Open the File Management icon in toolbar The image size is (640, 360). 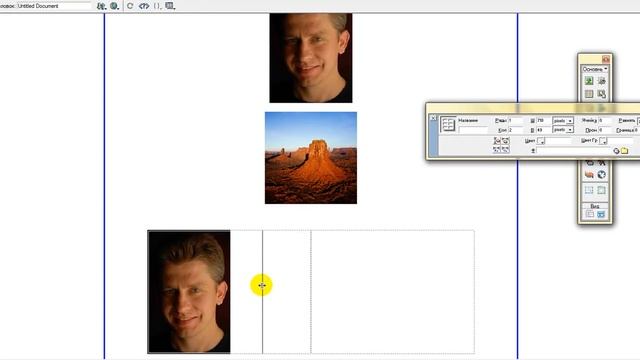click(101, 6)
